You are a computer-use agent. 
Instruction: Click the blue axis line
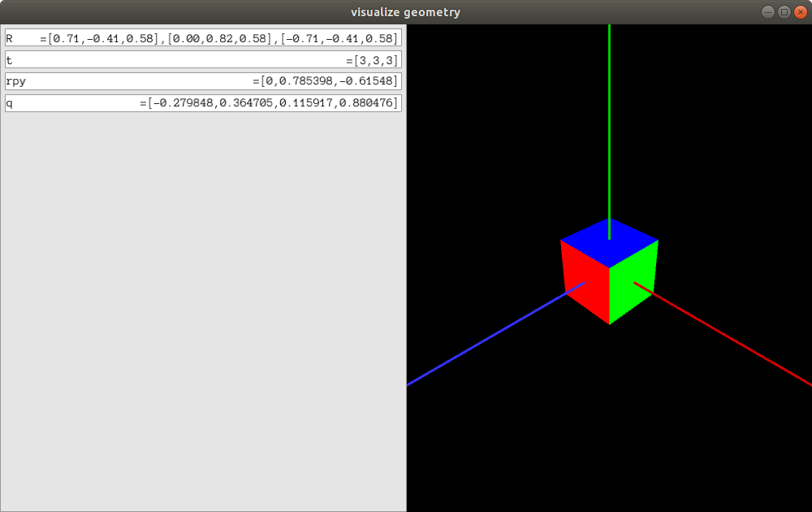click(x=496, y=334)
